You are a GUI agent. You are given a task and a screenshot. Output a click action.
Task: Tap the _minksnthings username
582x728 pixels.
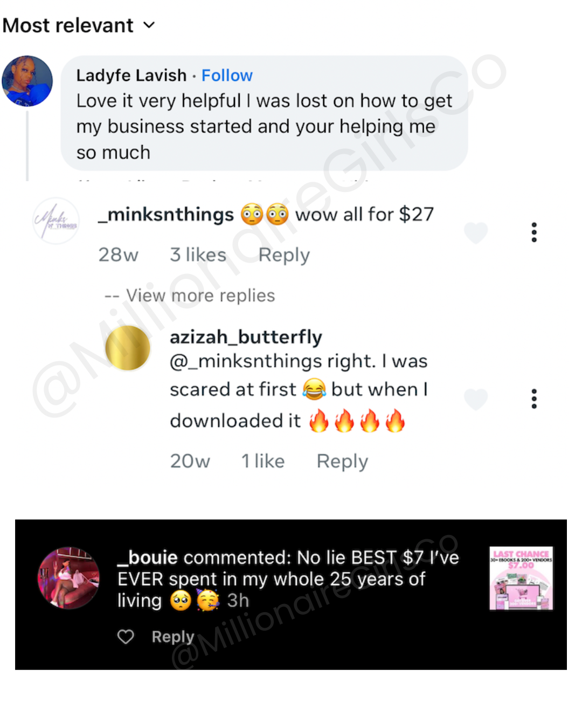point(166,215)
